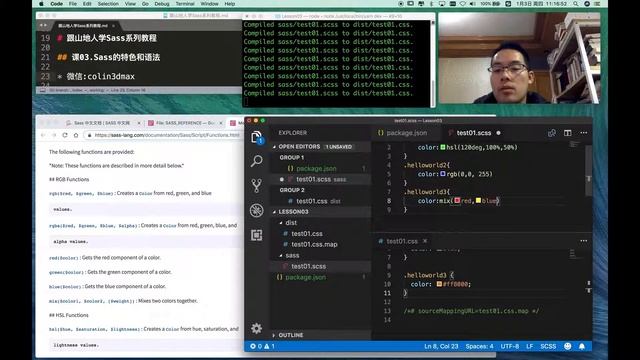The height and width of the screenshot is (360, 640).
Task: Open the Debug view in activity bar
Action: click(256, 210)
